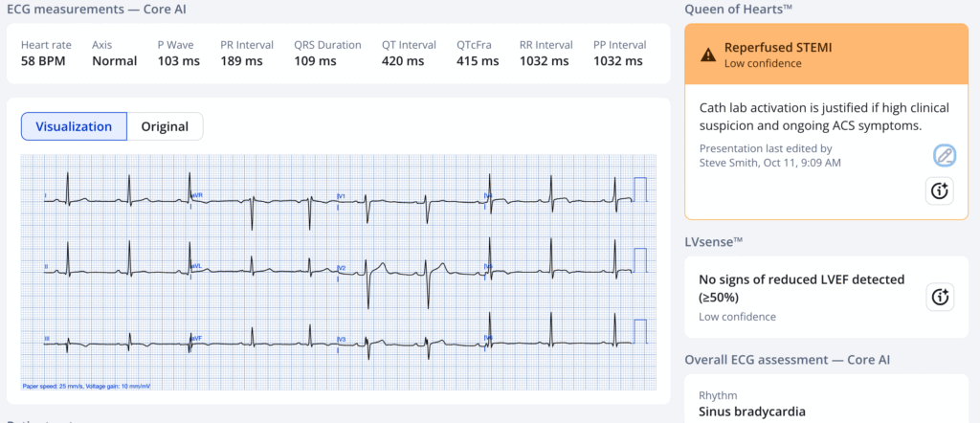
Task: Click calibration pulse at end of lead I row
Action: click(x=640, y=189)
